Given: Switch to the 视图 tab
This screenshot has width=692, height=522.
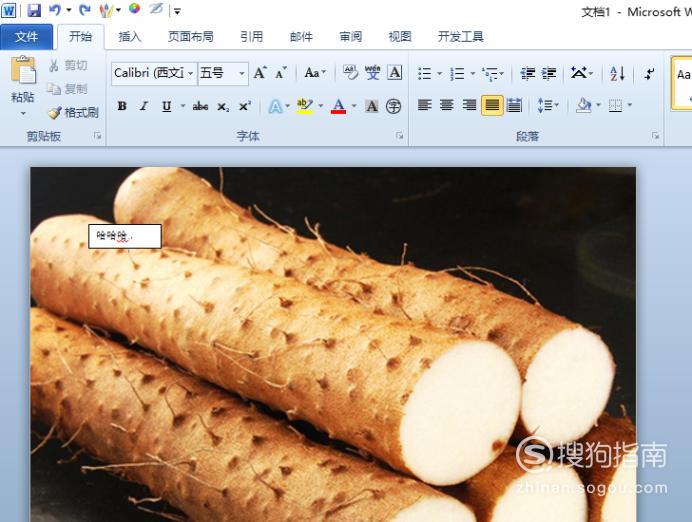Looking at the screenshot, I should point(400,36).
